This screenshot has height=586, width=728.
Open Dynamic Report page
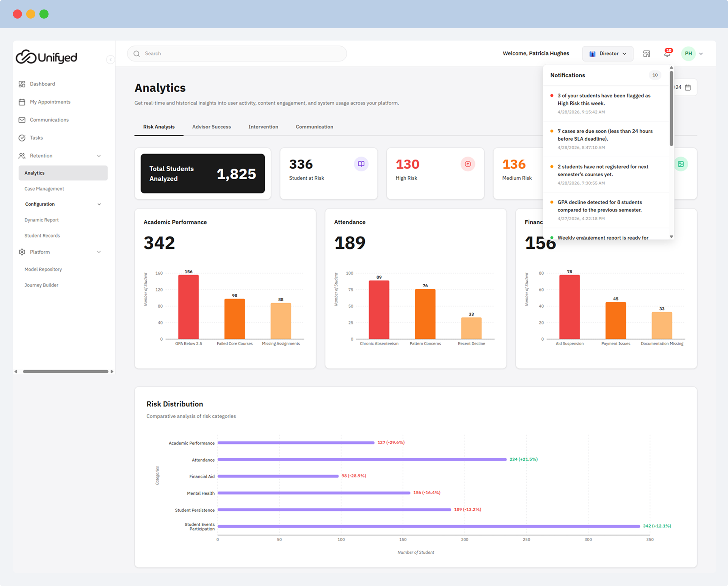pos(41,220)
